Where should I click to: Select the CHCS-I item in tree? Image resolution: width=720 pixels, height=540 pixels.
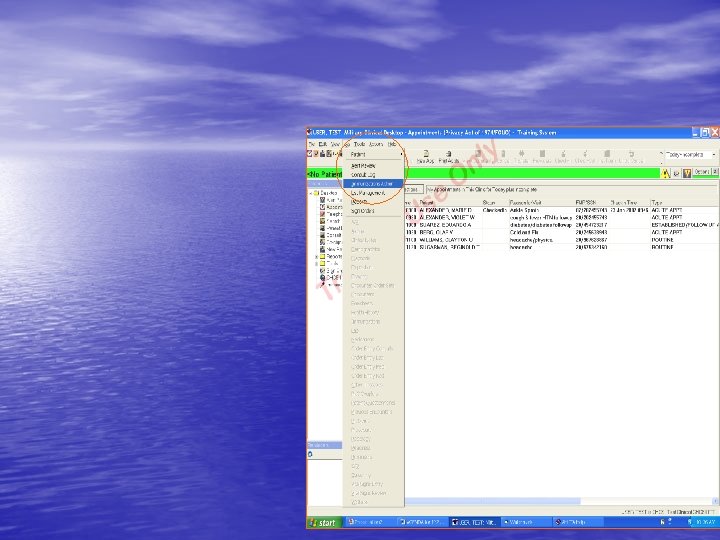(332, 278)
